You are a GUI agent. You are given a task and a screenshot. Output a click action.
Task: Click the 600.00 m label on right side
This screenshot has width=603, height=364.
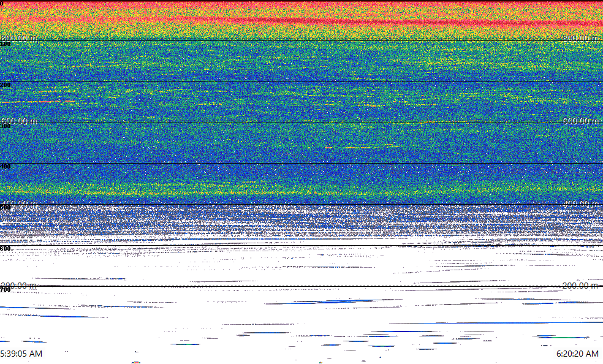[x=581, y=121]
